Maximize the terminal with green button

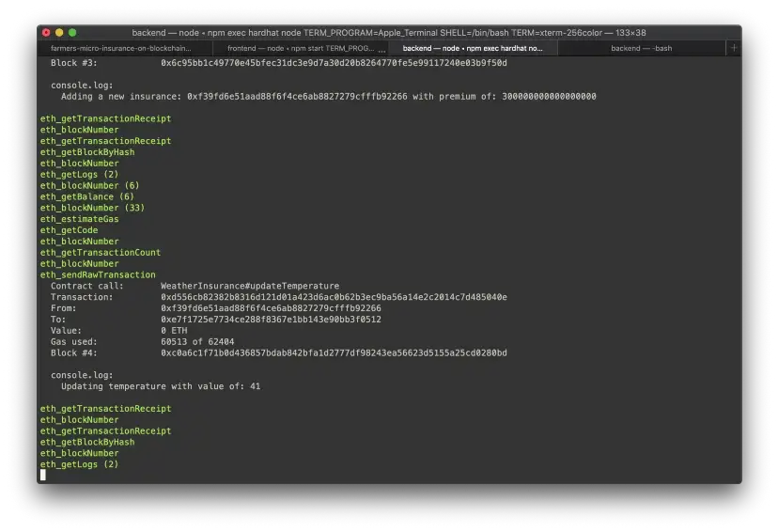click(72, 32)
